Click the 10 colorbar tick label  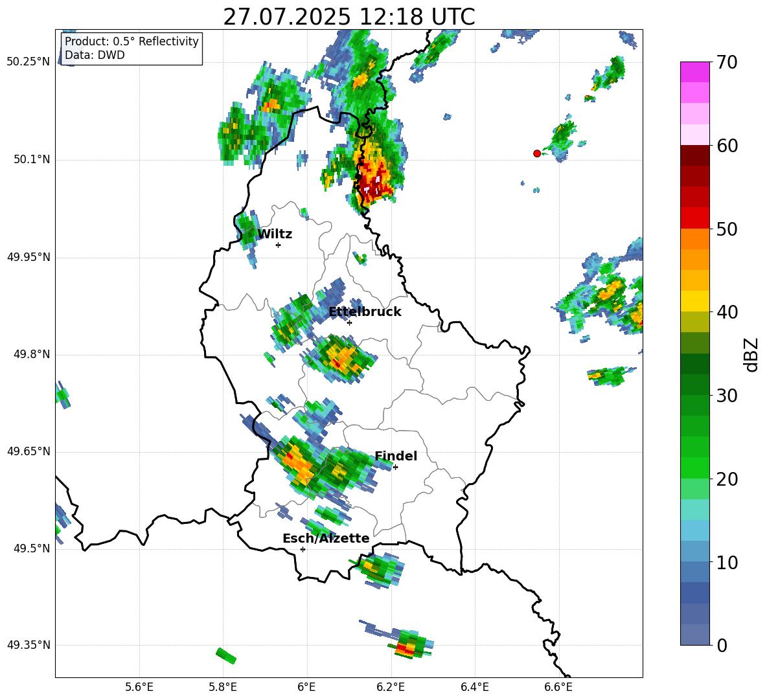[x=727, y=562]
